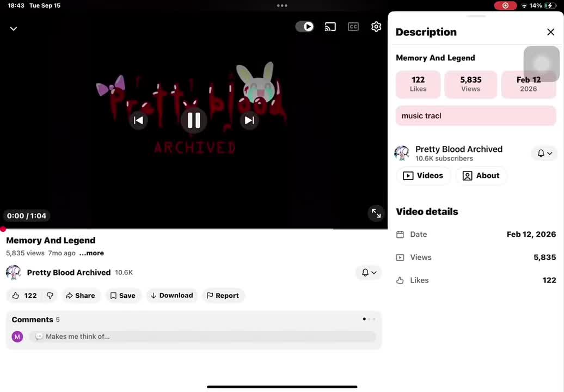Open the channel's About page
564x392 pixels.
pyautogui.click(x=481, y=175)
